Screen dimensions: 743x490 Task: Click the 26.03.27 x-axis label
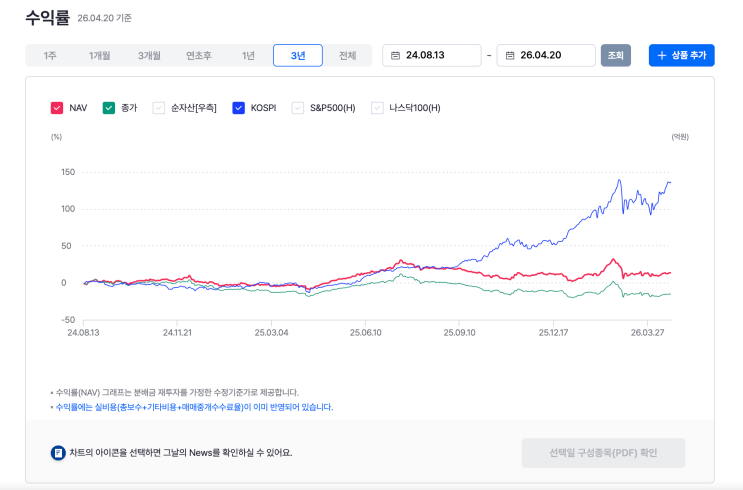pyautogui.click(x=647, y=333)
